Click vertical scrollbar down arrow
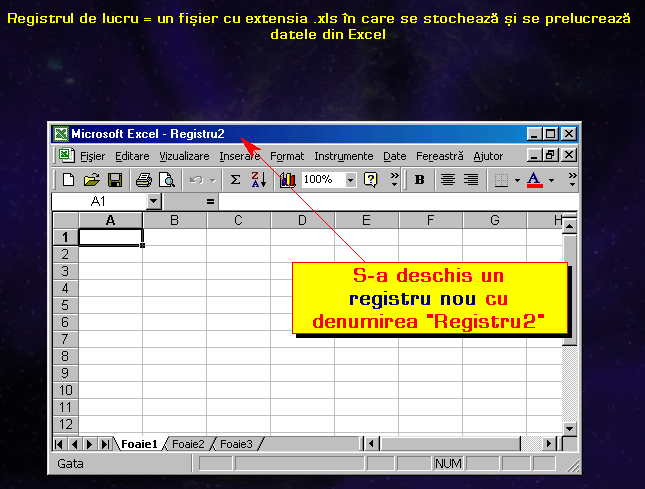Screen dimensions: 645x489 [x=570, y=429]
